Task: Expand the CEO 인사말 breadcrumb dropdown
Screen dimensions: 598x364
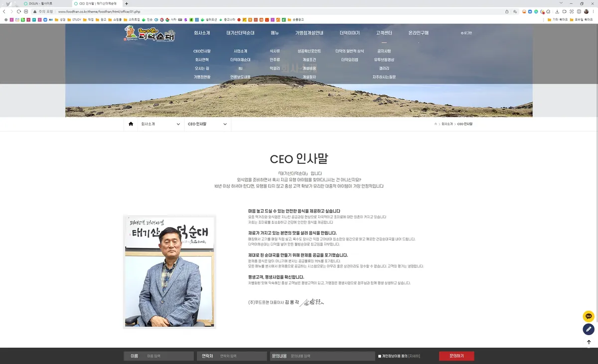Action: click(x=208, y=124)
